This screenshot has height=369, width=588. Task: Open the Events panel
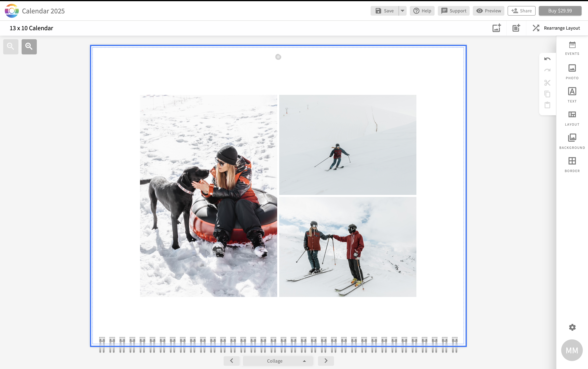coord(572,48)
